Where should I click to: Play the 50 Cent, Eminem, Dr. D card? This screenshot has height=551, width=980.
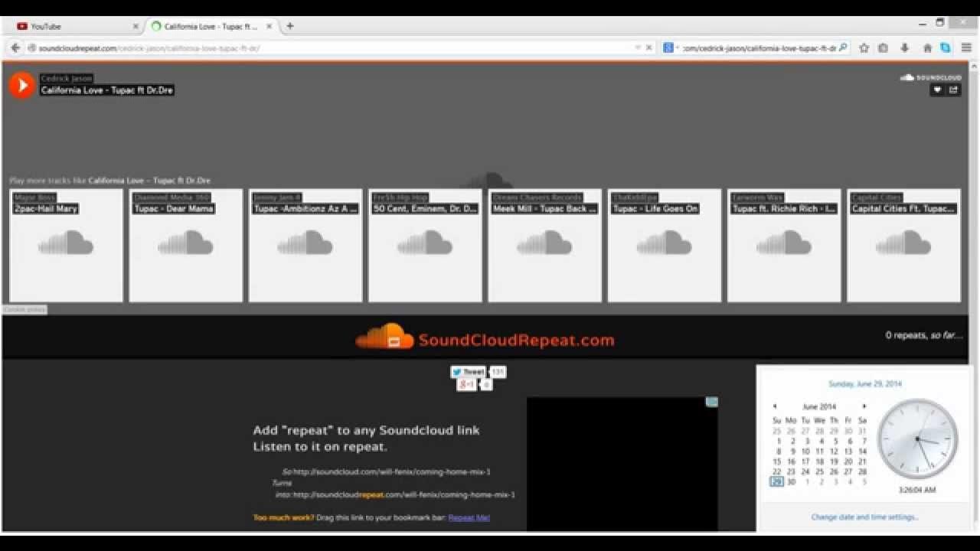(425, 246)
